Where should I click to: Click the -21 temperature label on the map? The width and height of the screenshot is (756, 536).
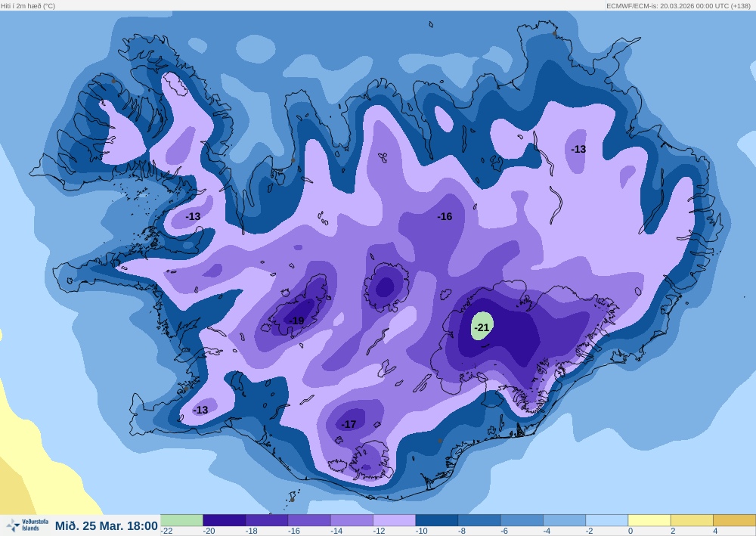(482, 327)
